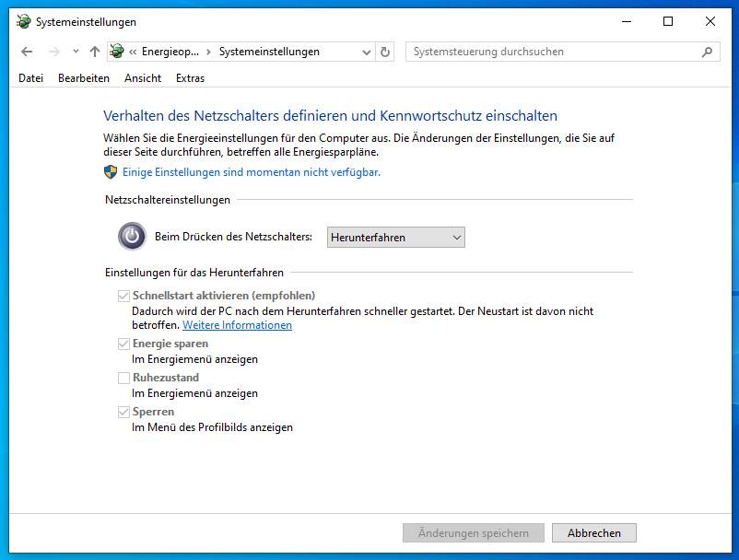Click the up-one-level arrow icon

[x=94, y=52]
